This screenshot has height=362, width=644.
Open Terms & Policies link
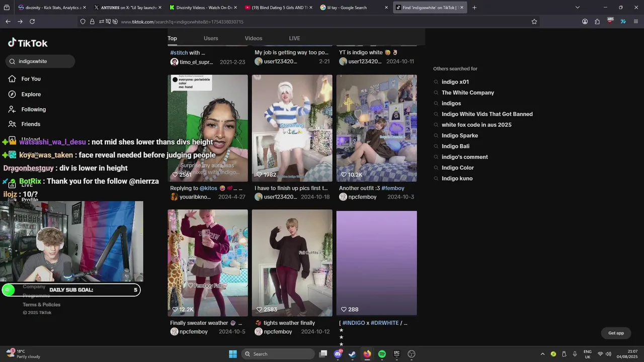click(41, 305)
